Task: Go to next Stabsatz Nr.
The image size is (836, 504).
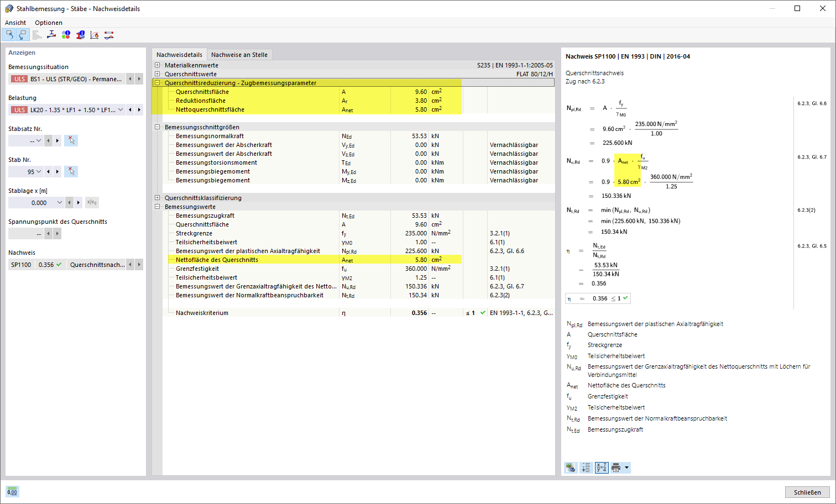Action: (58, 140)
